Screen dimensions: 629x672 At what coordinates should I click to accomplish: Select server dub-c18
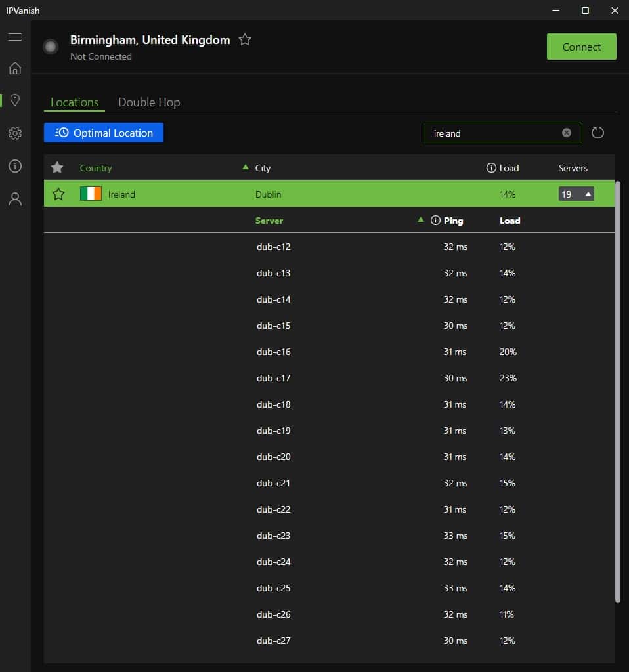329,404
